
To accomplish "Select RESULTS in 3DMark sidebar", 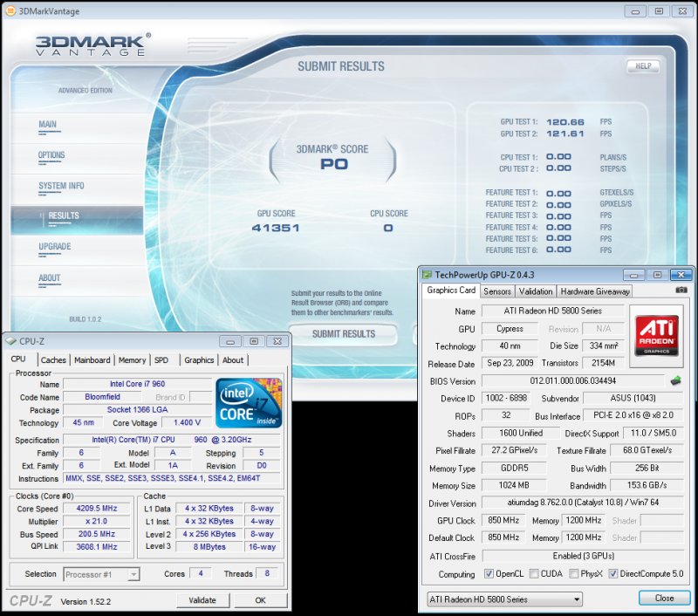I will [x=77, y=220].
